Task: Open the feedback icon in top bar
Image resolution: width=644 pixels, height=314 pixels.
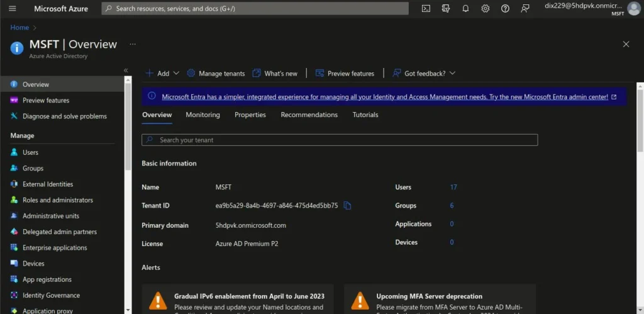Action: (525, 9)
